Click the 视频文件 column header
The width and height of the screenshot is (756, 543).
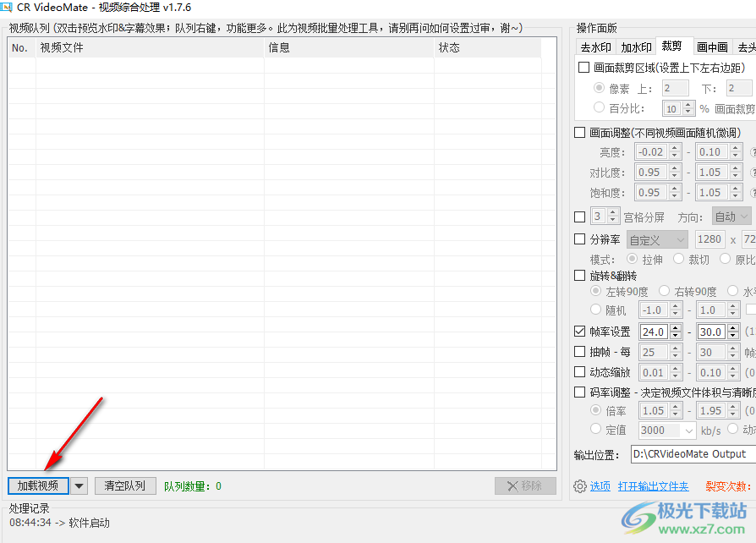[x=150, y=47]
